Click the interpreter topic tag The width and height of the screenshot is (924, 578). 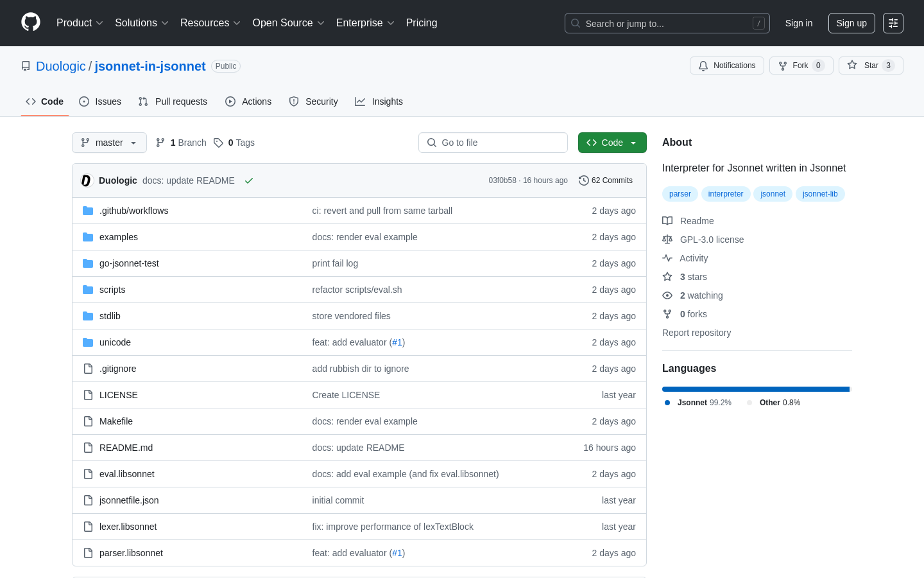coord(726,194)
